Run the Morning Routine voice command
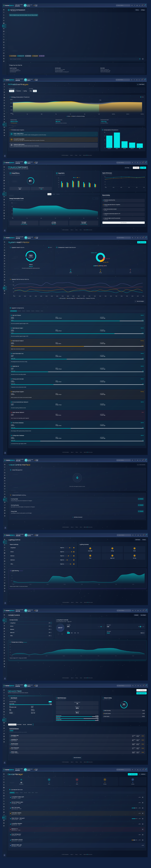Screen dimensions: 151x868 pyautogui.click(x=141, y=505)
